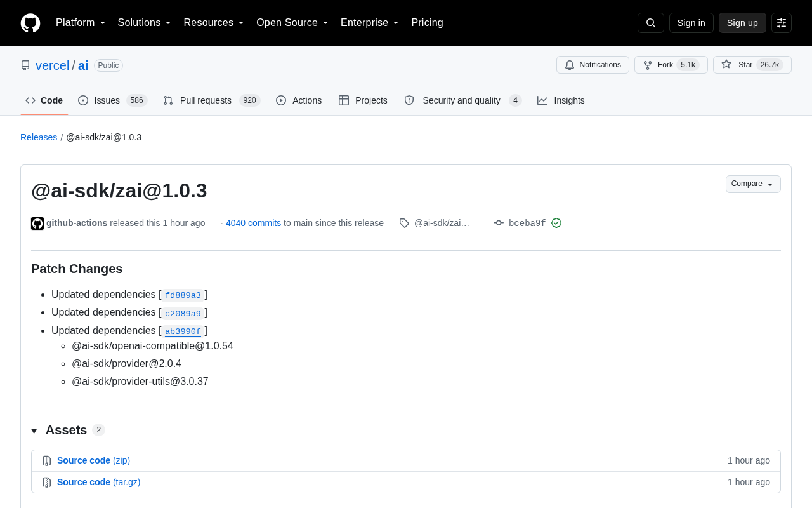This screenshot has height=508, width=812.
Task: Click the release tag icon
Action: pyautogui.click(x=404, y=223)
